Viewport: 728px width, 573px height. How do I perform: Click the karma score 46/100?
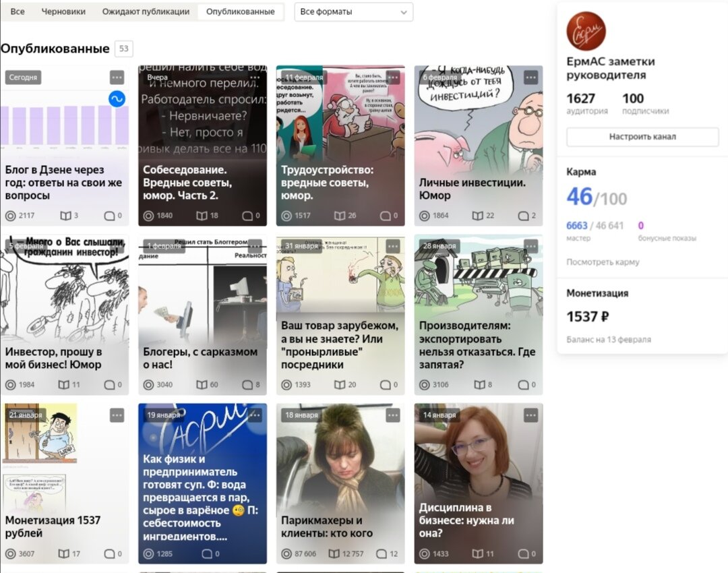point(597,197)
